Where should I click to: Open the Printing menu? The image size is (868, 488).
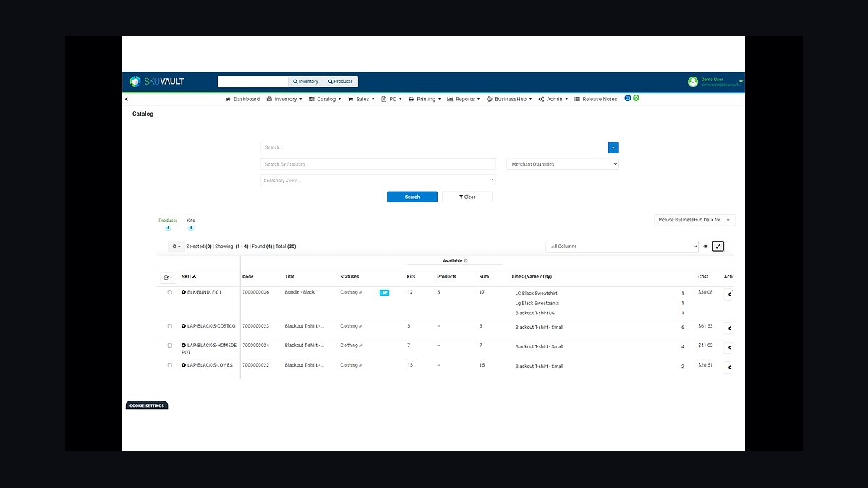click(x=424, y=99)
